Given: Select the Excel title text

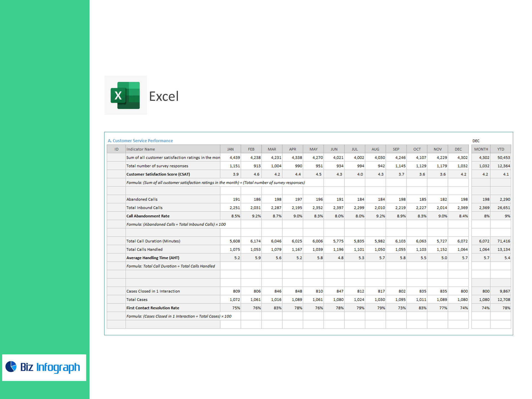Looking at the screenshot, I should point(164,96).
